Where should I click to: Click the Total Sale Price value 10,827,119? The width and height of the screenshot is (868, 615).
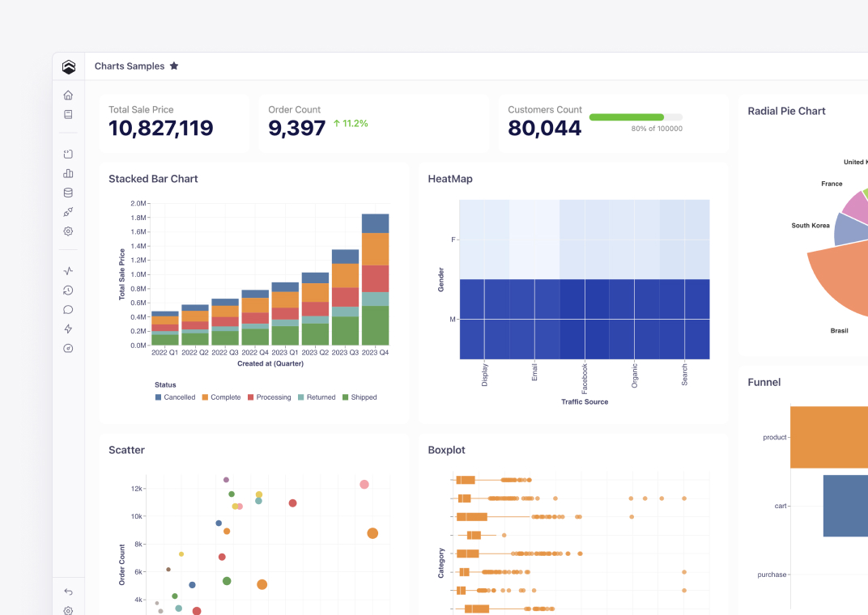point(160,129)
